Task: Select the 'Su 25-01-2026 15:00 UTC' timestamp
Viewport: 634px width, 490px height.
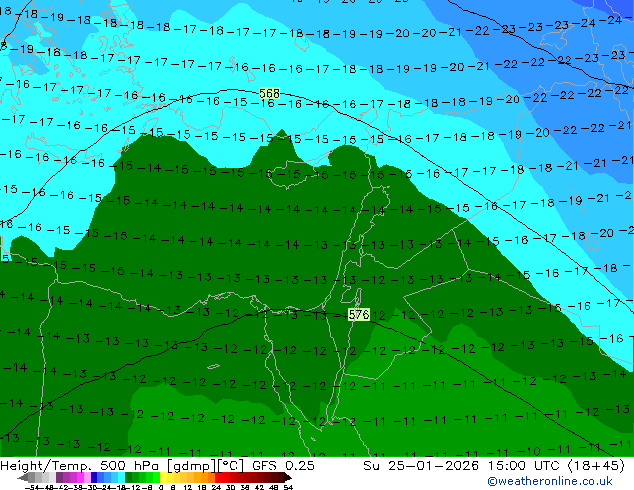Action: 463,466
